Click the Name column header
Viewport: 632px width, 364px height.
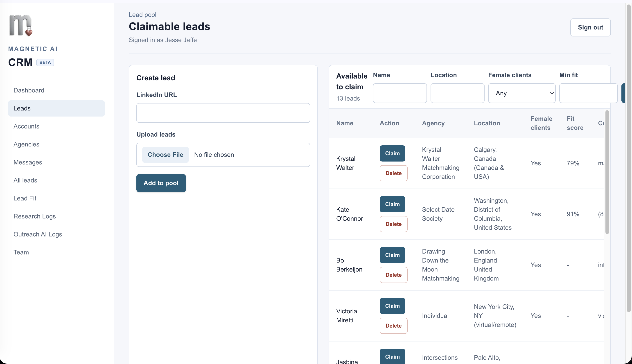pos(344,123)
